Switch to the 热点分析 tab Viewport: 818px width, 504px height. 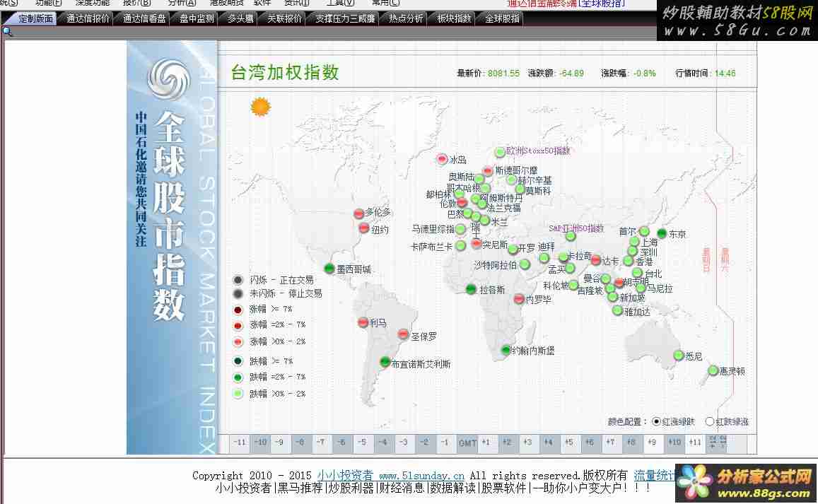coord(406,19)
